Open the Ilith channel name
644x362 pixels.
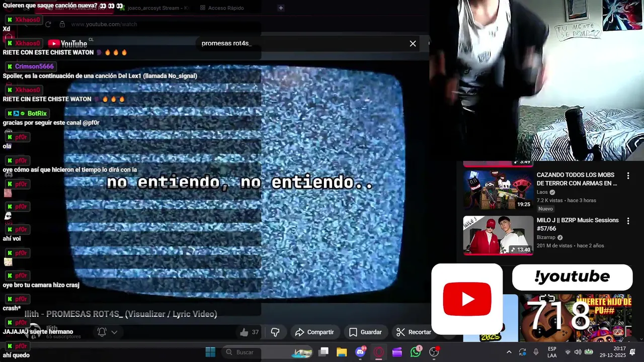[x=52, y=328]
